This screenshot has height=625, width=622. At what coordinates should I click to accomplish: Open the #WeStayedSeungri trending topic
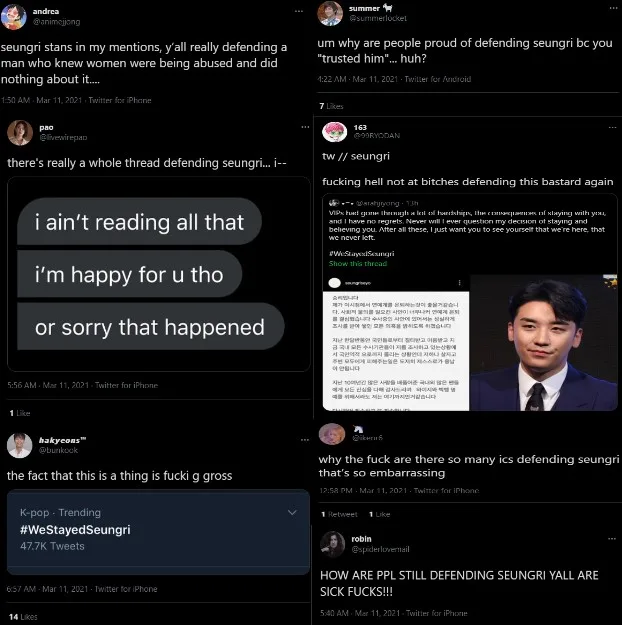click(x=75, y=530)
